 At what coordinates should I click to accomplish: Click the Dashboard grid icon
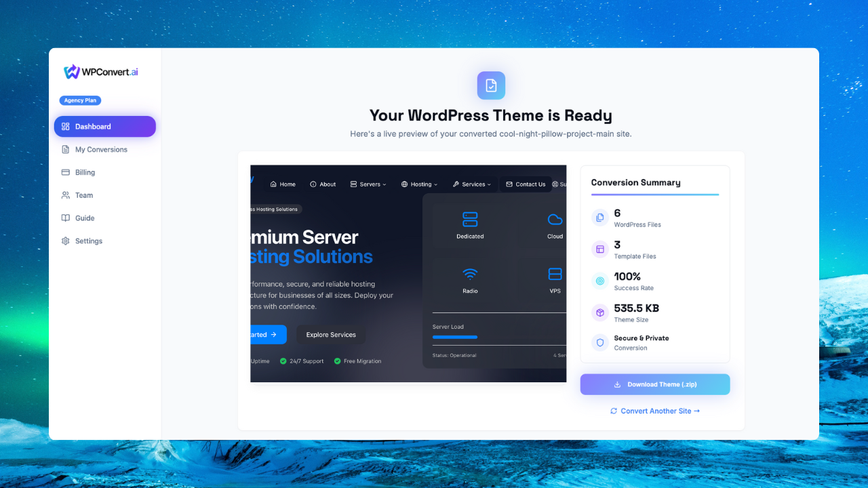(x=66, y=127)
